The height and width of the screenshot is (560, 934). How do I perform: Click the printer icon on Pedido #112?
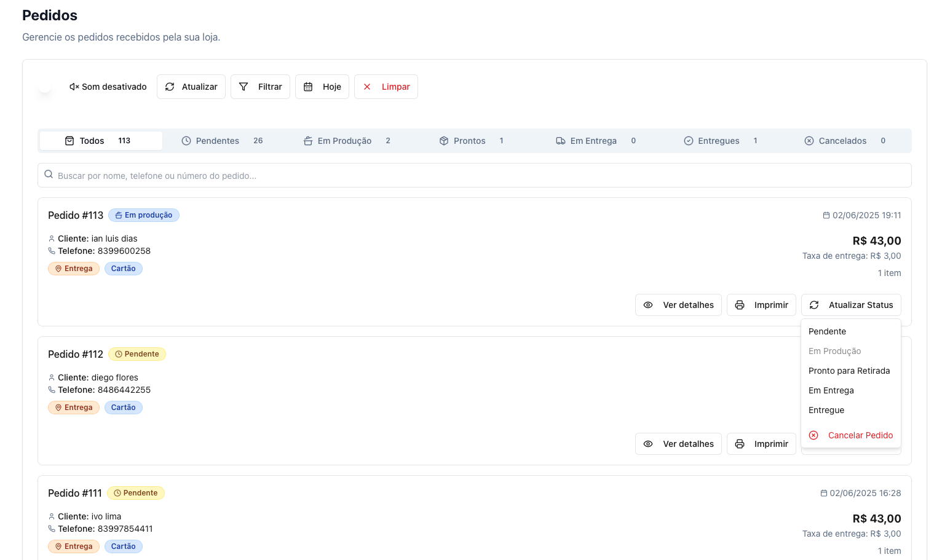pos(740,444)
